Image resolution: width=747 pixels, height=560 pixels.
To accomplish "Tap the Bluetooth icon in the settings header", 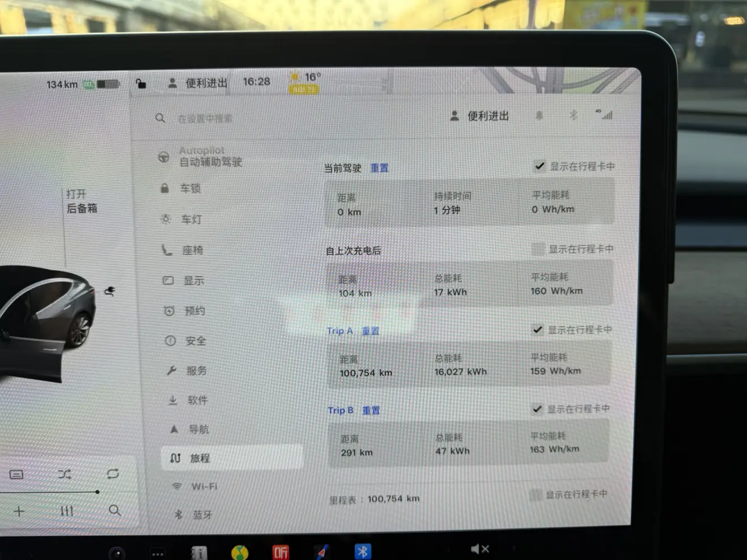I will tap(573, 115).
